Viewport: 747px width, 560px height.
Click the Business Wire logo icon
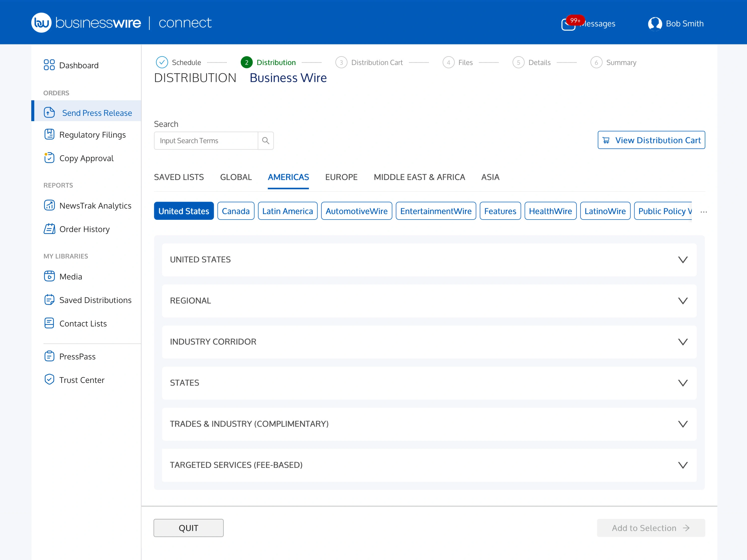[x=41, y=23]
